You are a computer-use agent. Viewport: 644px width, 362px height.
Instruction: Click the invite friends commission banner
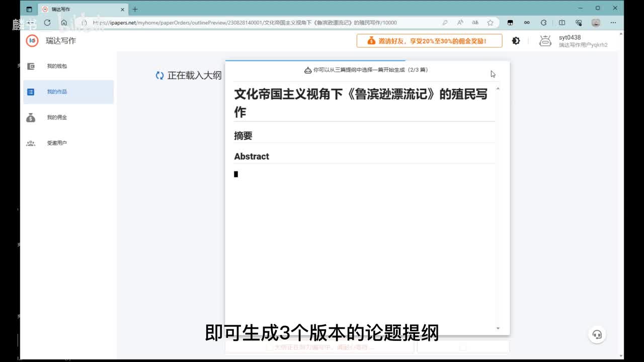429,41
